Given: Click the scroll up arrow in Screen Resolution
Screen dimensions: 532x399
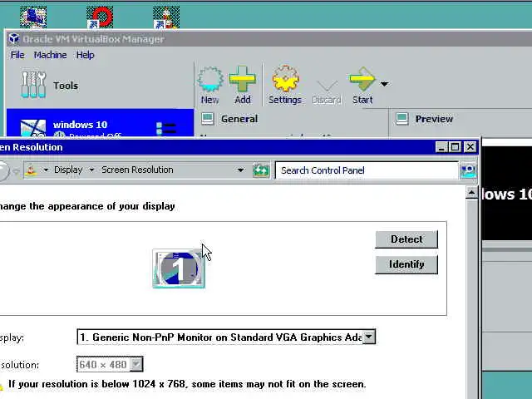Looking at the screenshot, I should coord(471,193).
